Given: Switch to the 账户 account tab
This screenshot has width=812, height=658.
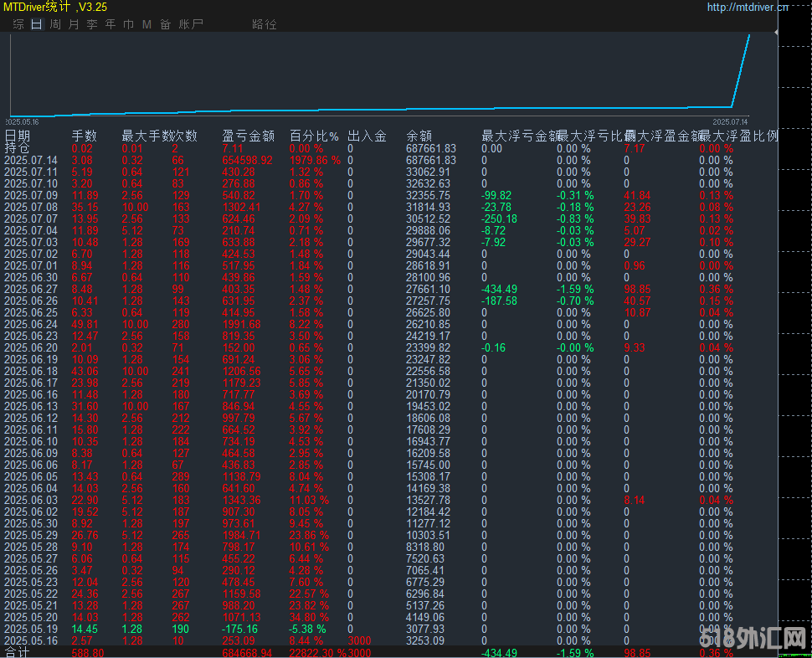Looking at the screenshot, I should [x=191, y=24].
